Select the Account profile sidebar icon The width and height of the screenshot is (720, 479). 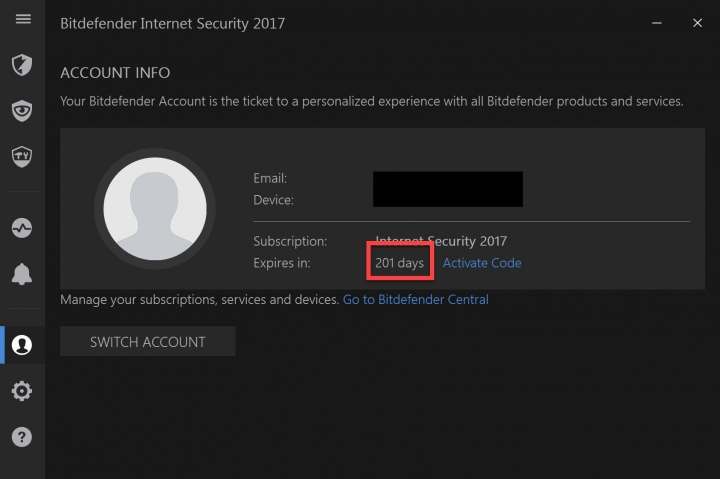coord(22,344)
